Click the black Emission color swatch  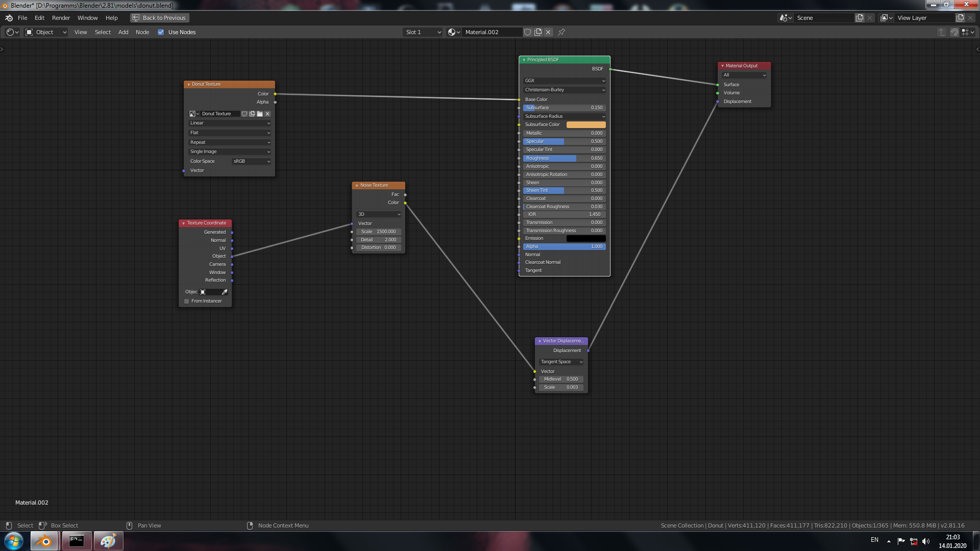pos(586,238)
